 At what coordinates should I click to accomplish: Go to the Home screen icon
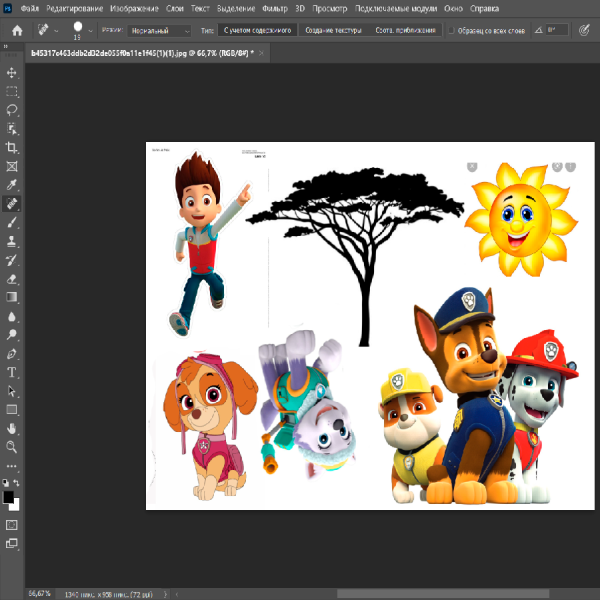click(x=16, y=31)
